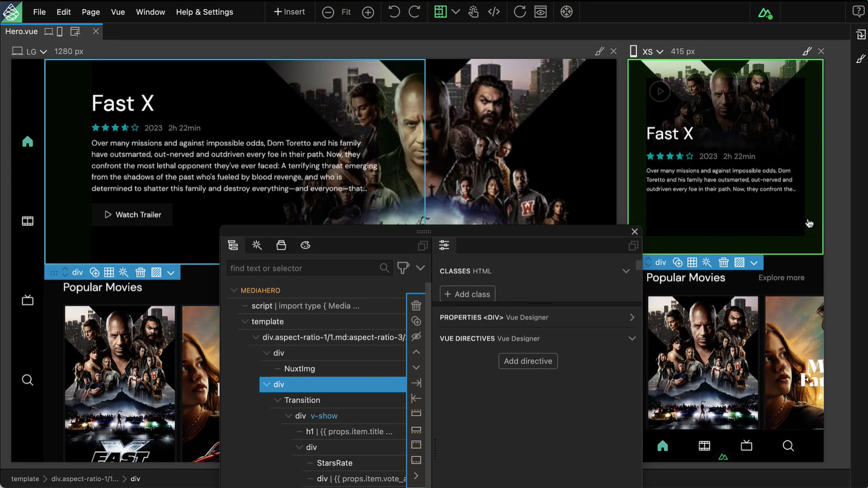Viewport: 868px width, 488px height.
Task: Zoom out with the minus circle icon
Action: click(x=328, y=12)
